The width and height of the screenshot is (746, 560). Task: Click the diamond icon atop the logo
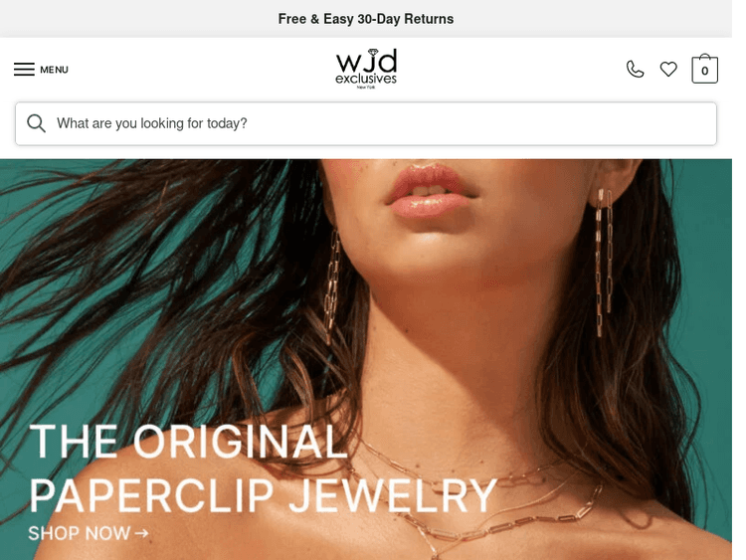[373, 52]
